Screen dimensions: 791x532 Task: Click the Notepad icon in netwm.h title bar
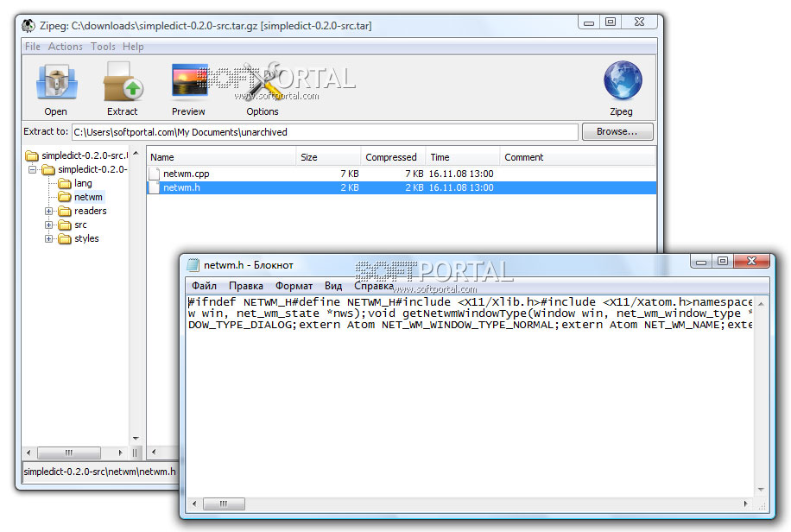point(193,265)
